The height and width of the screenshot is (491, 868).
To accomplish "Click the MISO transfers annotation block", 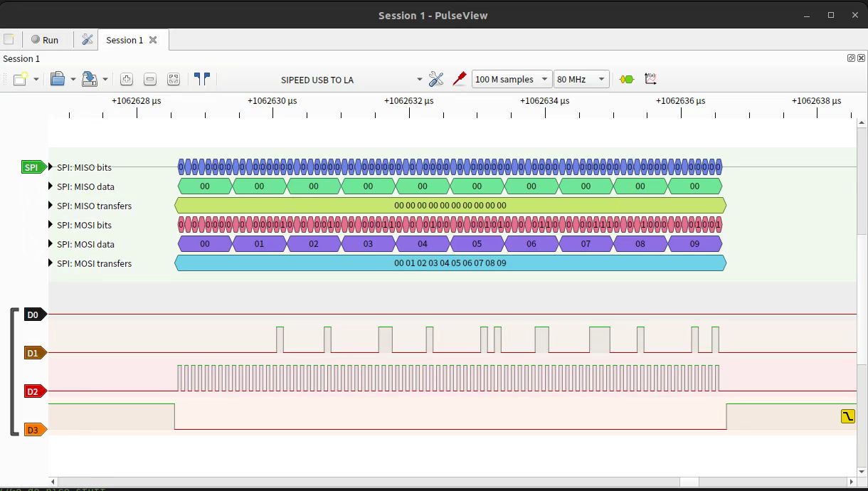I will (x=450, y=206).
